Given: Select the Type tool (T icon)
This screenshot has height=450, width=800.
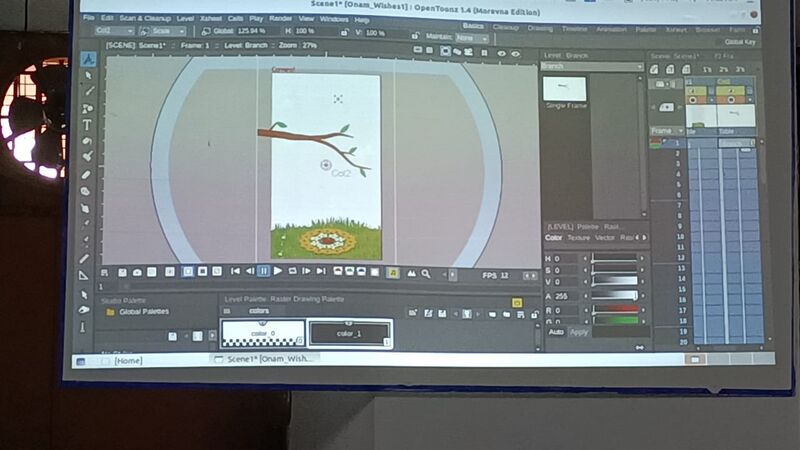Looking at the screenshot, I should pos(87,125).
